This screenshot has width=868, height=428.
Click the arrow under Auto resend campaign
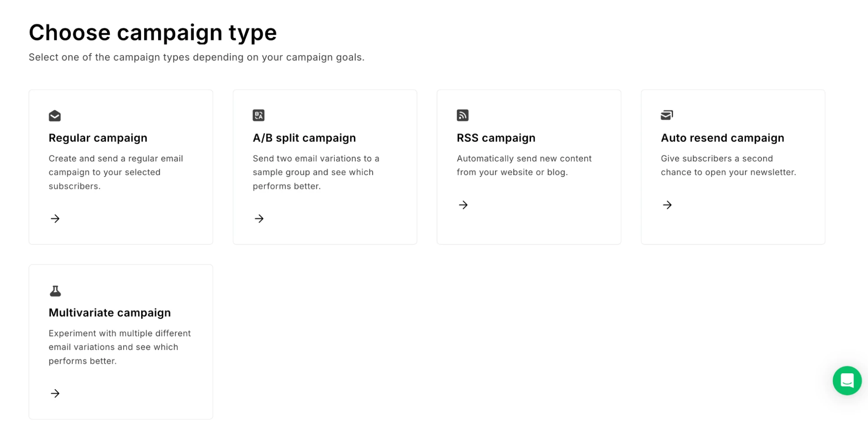667,205
